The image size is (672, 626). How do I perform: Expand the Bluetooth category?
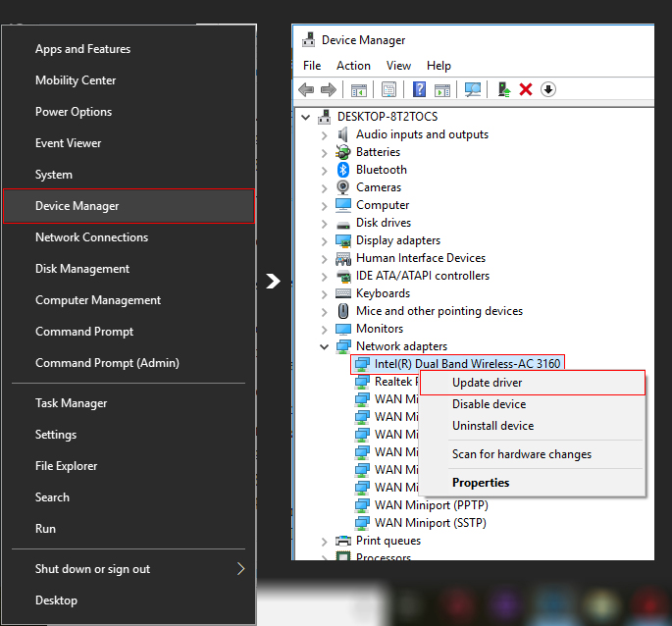(x=325, y=171)
